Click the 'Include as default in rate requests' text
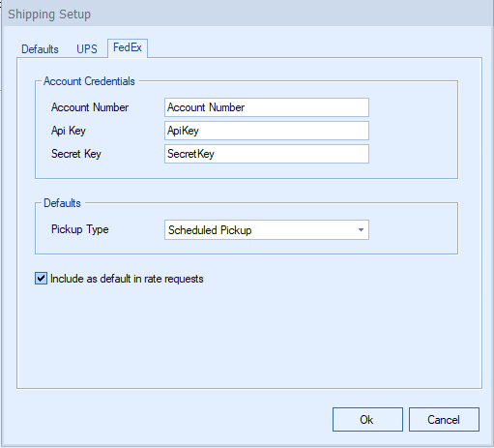 pos(127,279)
